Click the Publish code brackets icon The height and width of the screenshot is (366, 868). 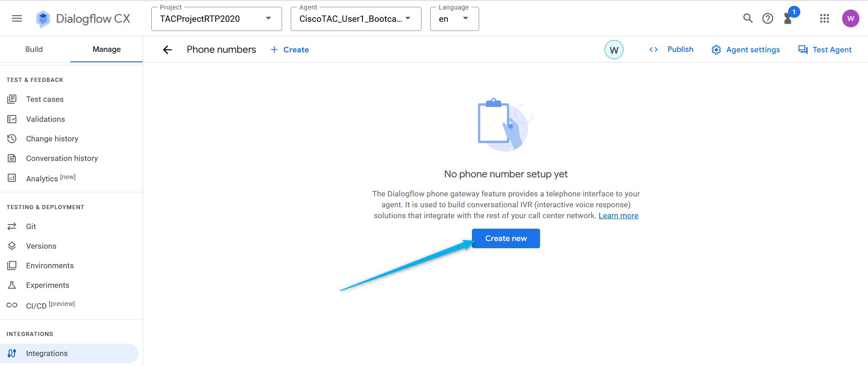coord(654,50)
